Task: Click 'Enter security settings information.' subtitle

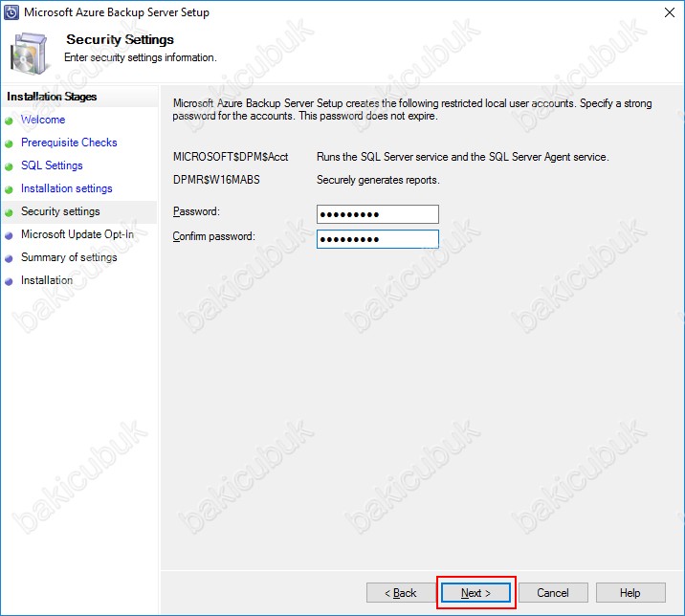Action: coord(141,57)
